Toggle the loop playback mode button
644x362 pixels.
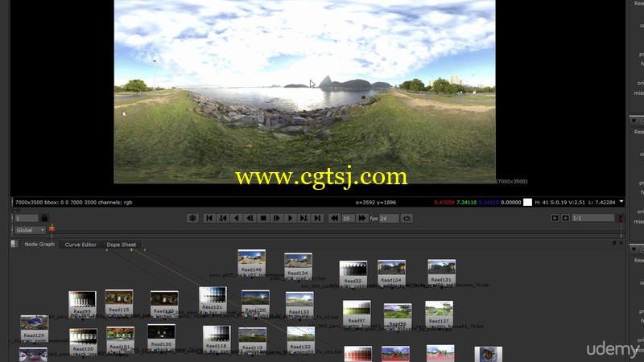click(407, 218)
